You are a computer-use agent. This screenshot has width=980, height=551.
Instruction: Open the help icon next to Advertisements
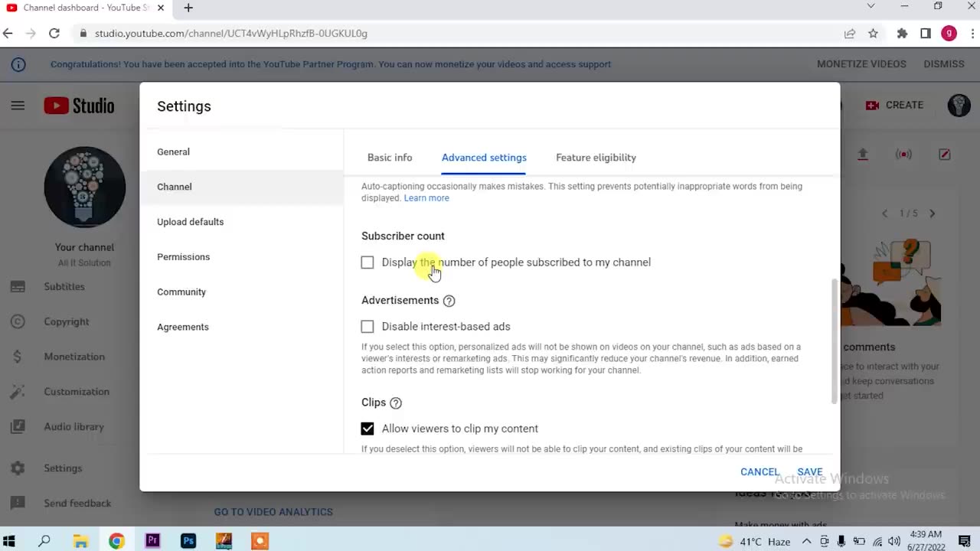pos(449,301)
